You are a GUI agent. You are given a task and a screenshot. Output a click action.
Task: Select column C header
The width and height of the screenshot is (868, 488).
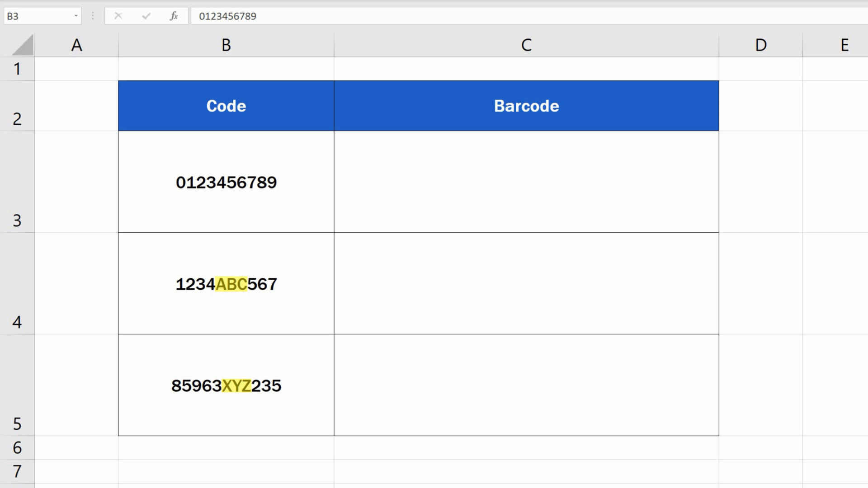[x=526, y=45]
